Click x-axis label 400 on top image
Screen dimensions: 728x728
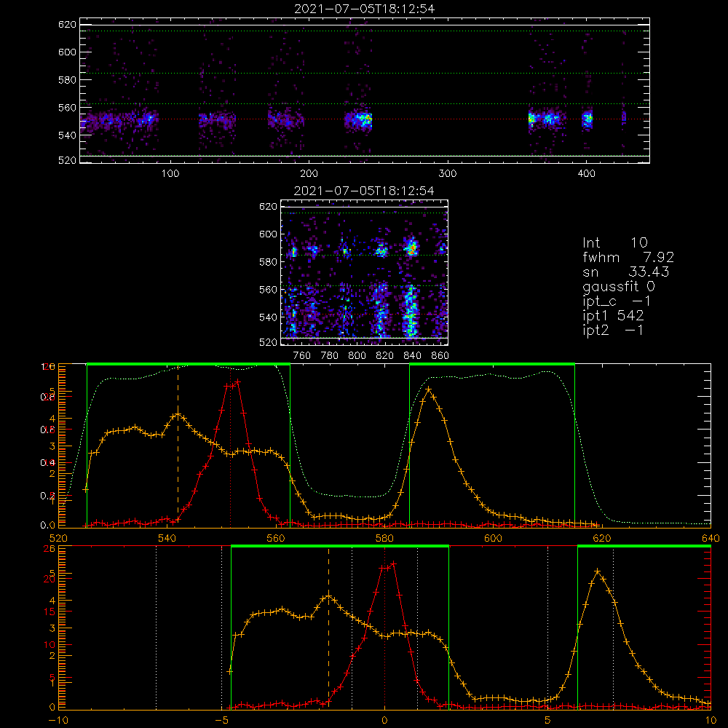click(x=586, y=174)
